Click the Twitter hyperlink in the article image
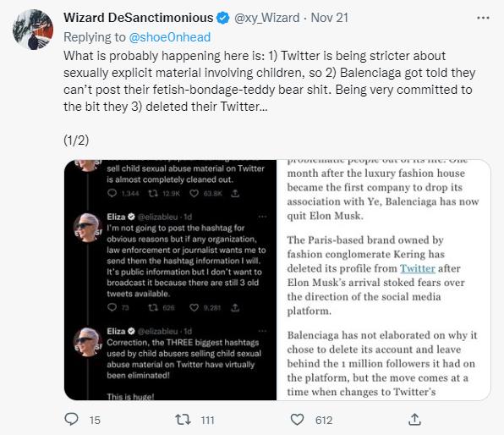504x435 pixels. tap(417, 268)
